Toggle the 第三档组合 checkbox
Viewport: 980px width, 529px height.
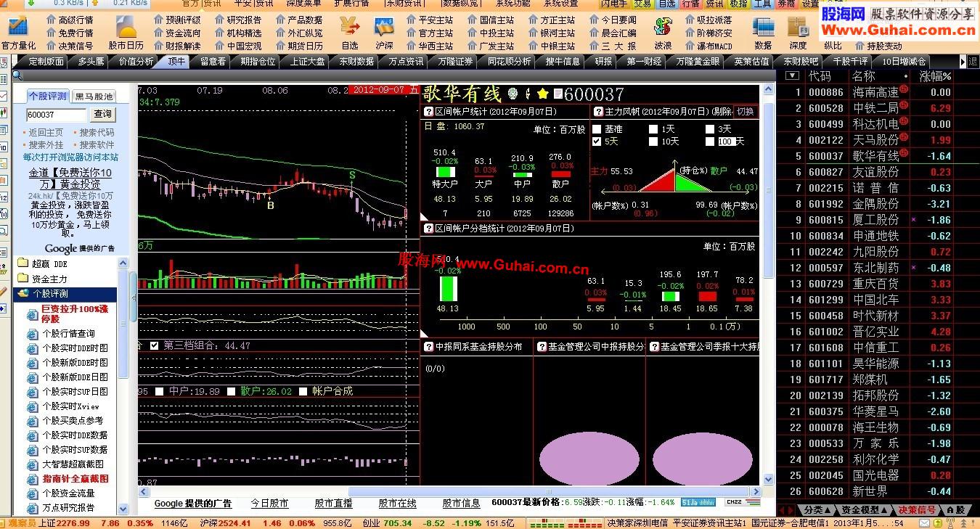[x=154, y=346]
